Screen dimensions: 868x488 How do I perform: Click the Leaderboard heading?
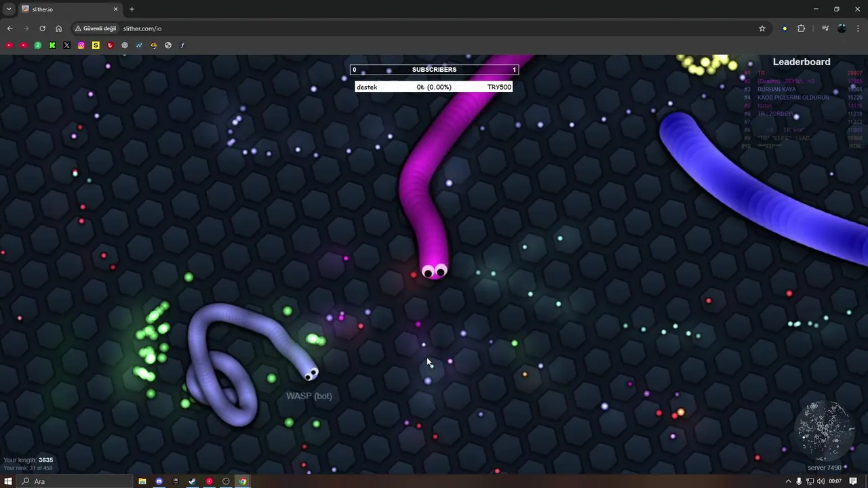802,62
